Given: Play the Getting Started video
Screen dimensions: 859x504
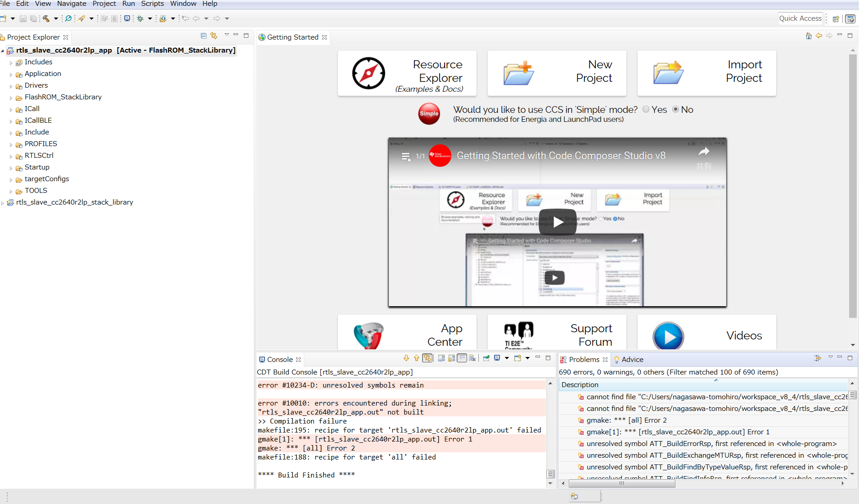Looking at the screenshot, I should click(558, 222).
